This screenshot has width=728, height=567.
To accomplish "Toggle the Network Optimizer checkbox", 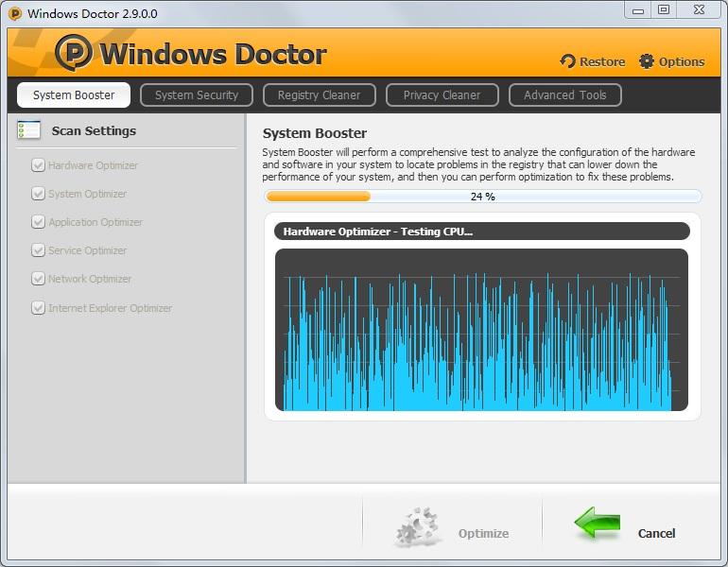I will tap(38, 279).
